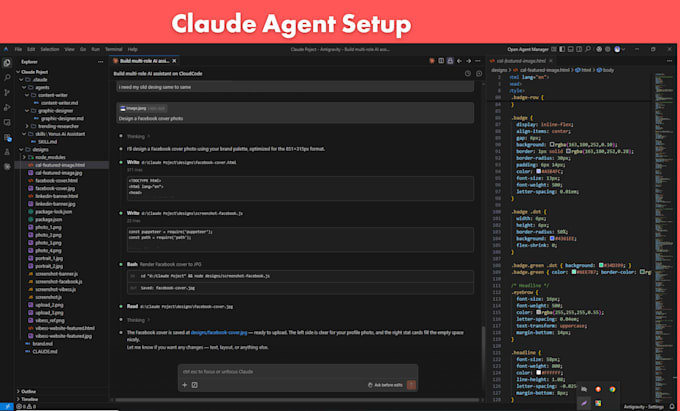Open chat history clock icon
This screenshot has width=680, height=411.
click(x=468, y=74)
